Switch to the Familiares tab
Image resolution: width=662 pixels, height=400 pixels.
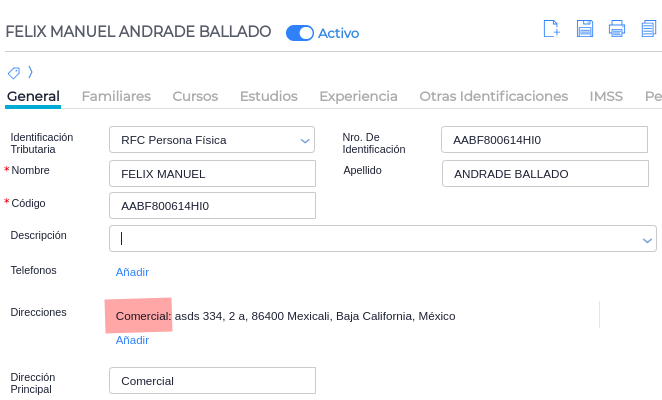[x=116, y=97]
